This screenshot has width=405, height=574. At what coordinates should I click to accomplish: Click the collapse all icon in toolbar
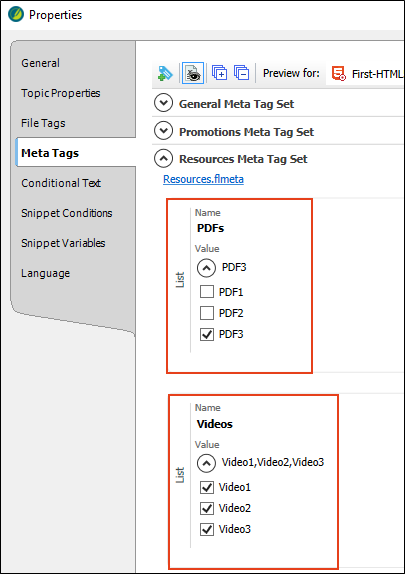(242, 73)
